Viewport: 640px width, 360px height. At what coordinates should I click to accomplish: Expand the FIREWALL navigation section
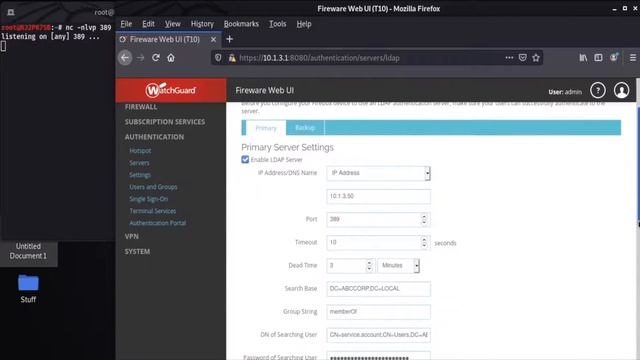point(141,107)
